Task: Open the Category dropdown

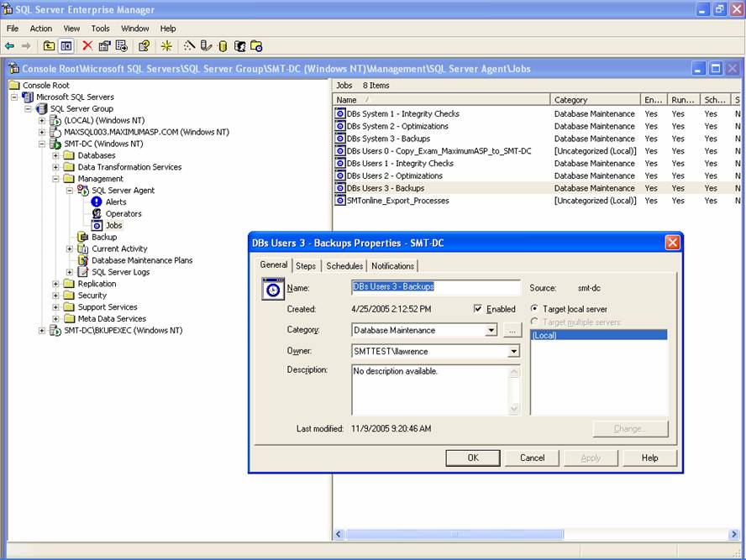Action: (x=491, y=330)
